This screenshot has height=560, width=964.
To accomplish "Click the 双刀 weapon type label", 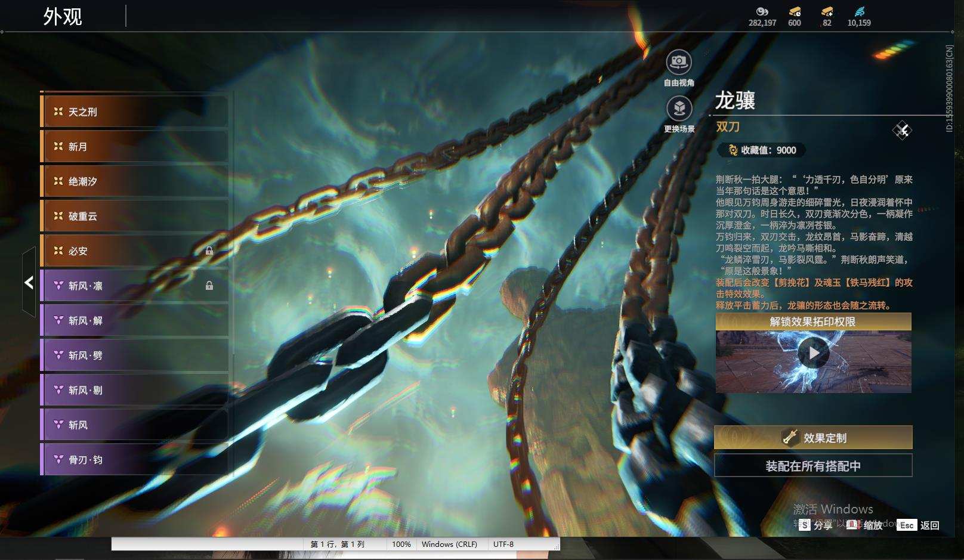I will [728, 126].
